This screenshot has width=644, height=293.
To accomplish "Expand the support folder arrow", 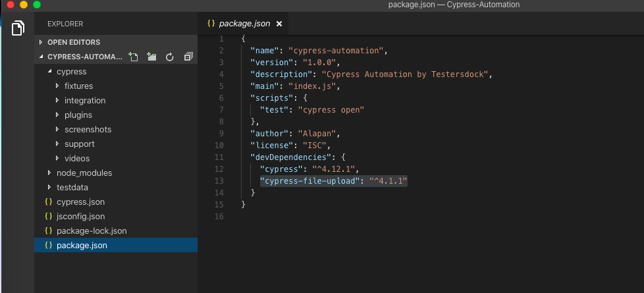I will pyautogui.click(x=57, y=144).
